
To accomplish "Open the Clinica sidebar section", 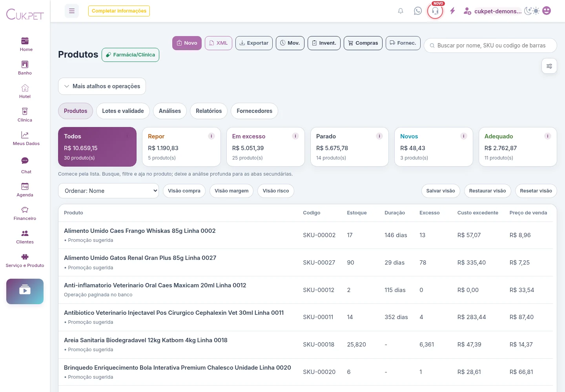I will pos(25,115).
